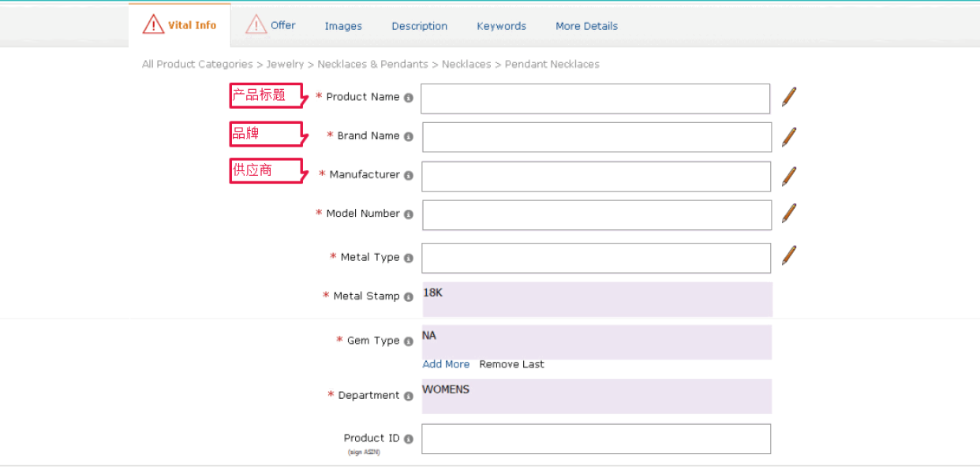Image resolution: width=980 pixels, height=473 pixels.
Task: Focus the Product Name input field
Action: (x=596, y=99)
